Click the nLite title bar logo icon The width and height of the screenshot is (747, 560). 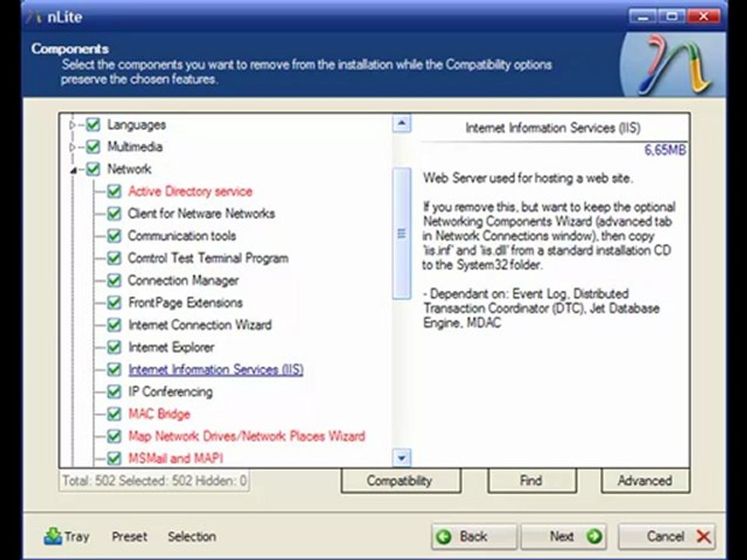click(x=34, y=17)
